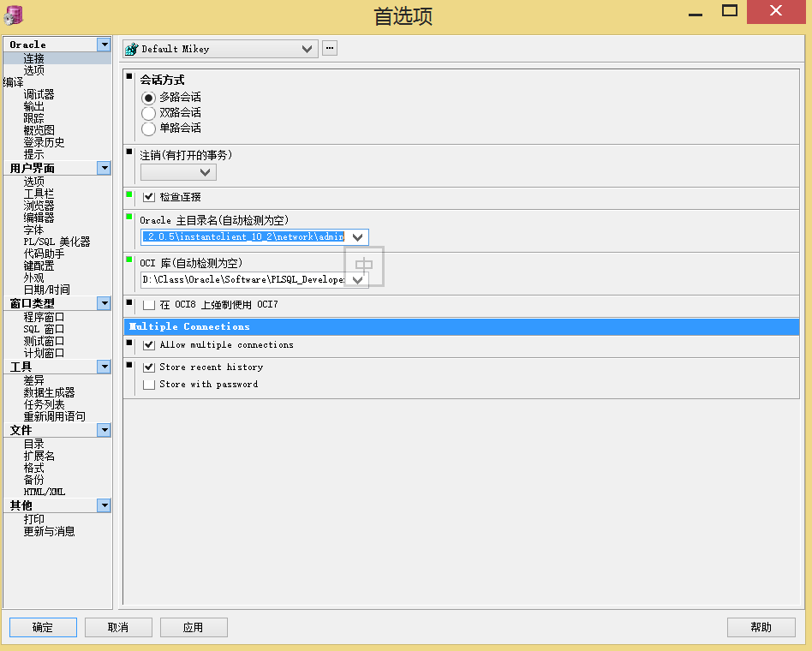
Task: Open 选项 under the Oracle section
Action: (33, 70)
